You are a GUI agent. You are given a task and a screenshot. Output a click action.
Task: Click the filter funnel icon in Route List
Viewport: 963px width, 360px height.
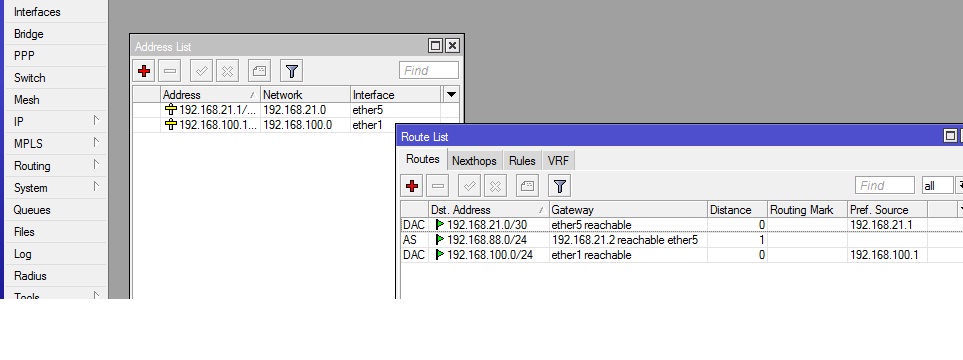click(559, 186)
